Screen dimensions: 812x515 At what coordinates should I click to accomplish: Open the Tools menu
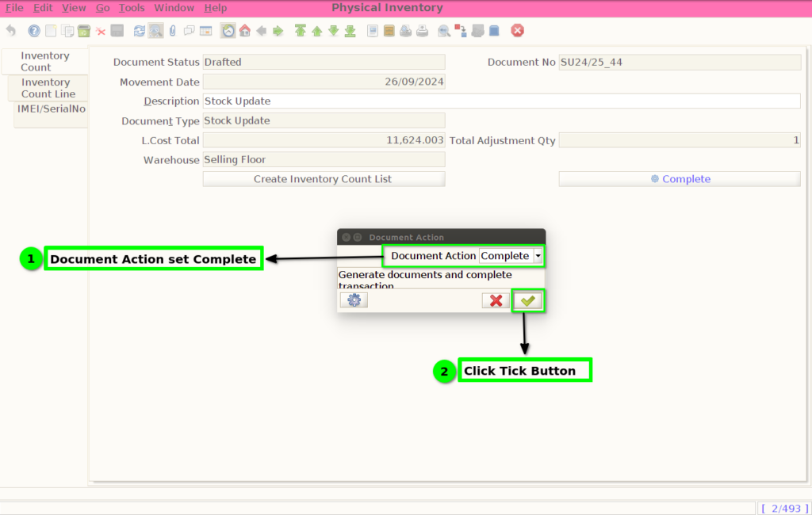(132, 8)
